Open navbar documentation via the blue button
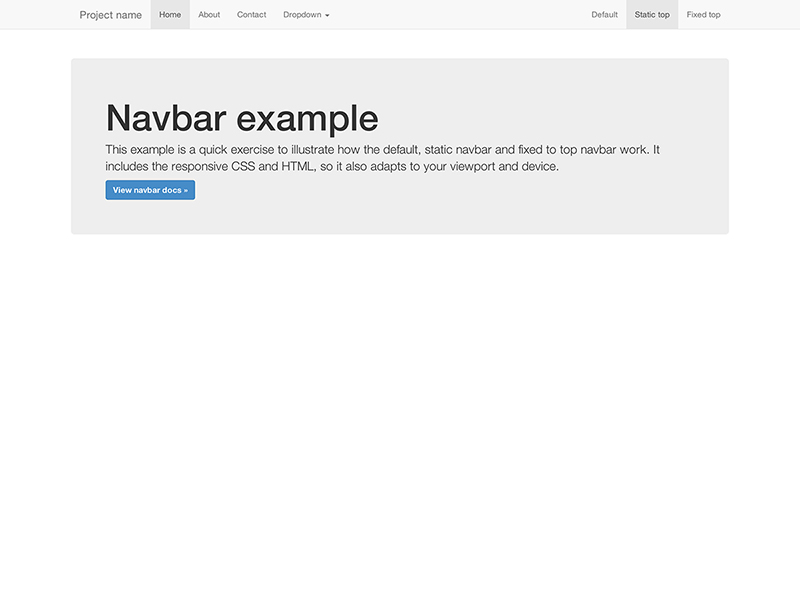 [x=150, y=189]
